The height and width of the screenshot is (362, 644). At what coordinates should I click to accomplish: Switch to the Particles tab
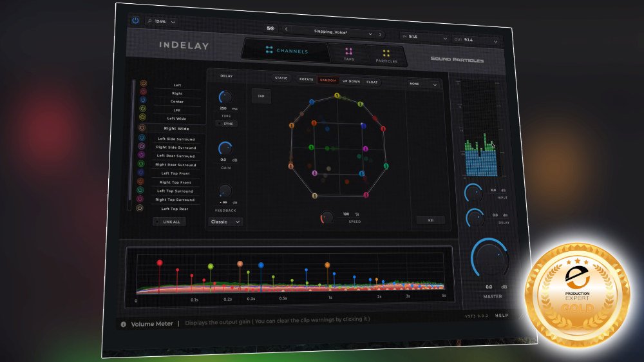click(x=386, y=56)
